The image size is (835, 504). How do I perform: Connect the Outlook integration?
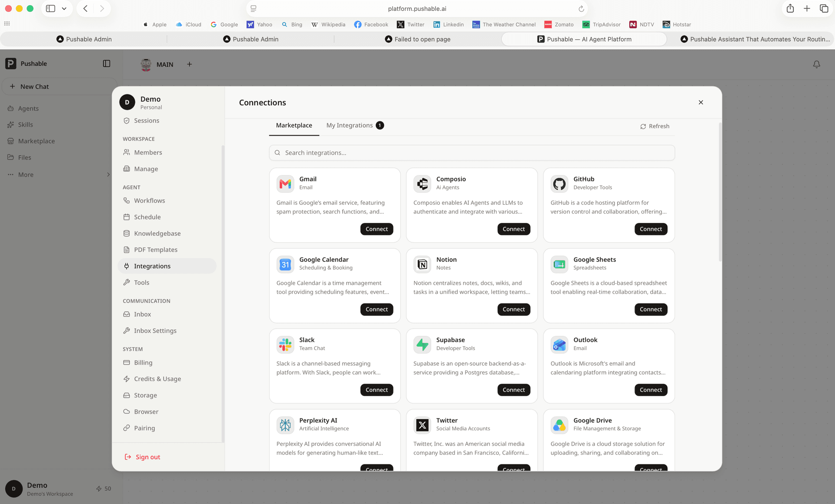pos(651,390)
